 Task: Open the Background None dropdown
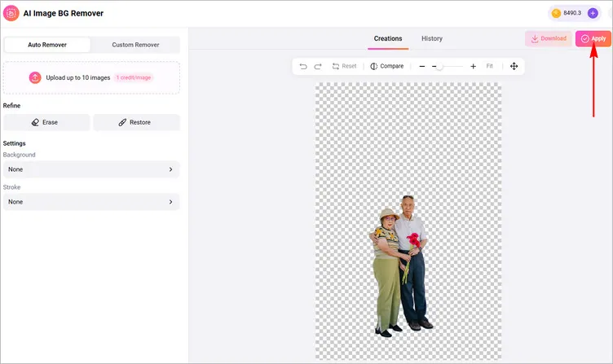click(x=91, y=169)
